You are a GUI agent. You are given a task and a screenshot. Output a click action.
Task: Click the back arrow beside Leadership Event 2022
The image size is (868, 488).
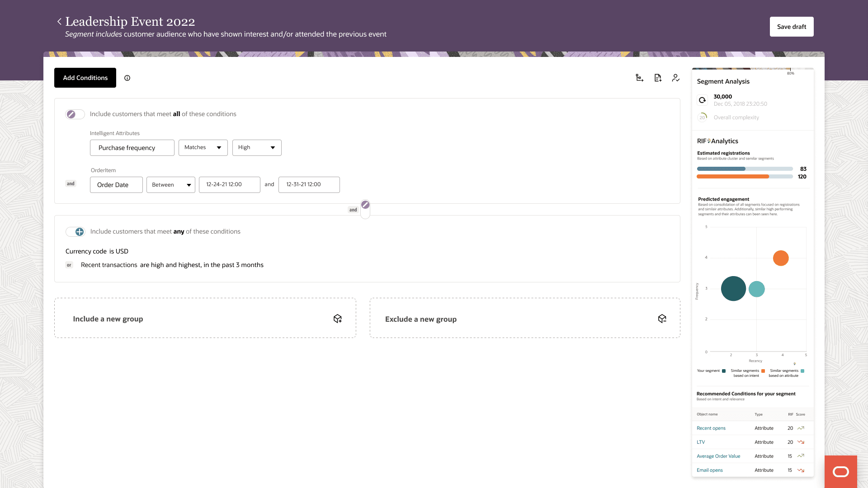coord(59,21)
